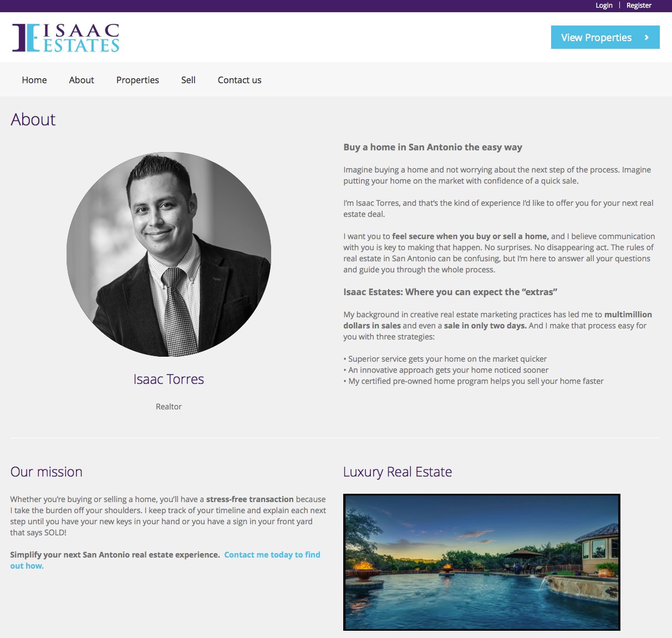The width and height of the screenshot is (672, 638).
Task: Click the Isaac Torres name heading
Action: [x=169, y=379]
